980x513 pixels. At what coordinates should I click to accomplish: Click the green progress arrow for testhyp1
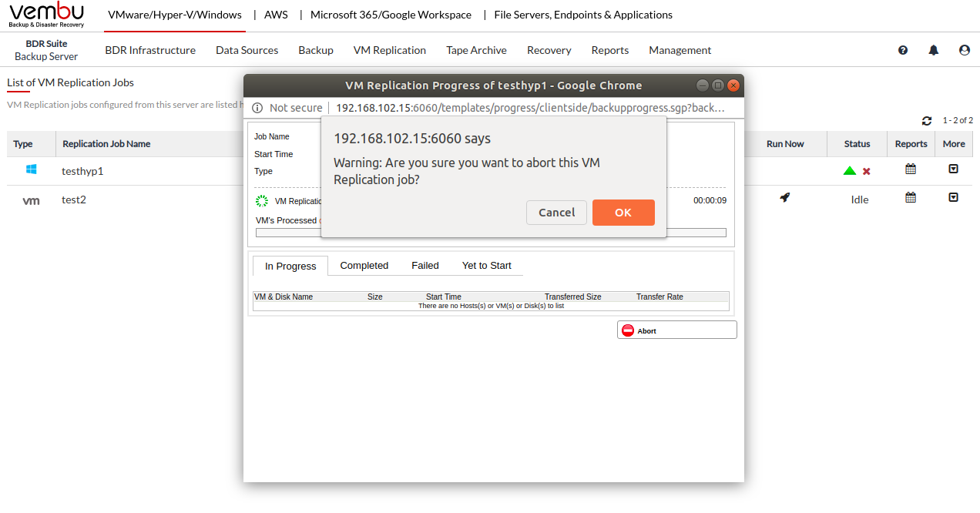850,171
